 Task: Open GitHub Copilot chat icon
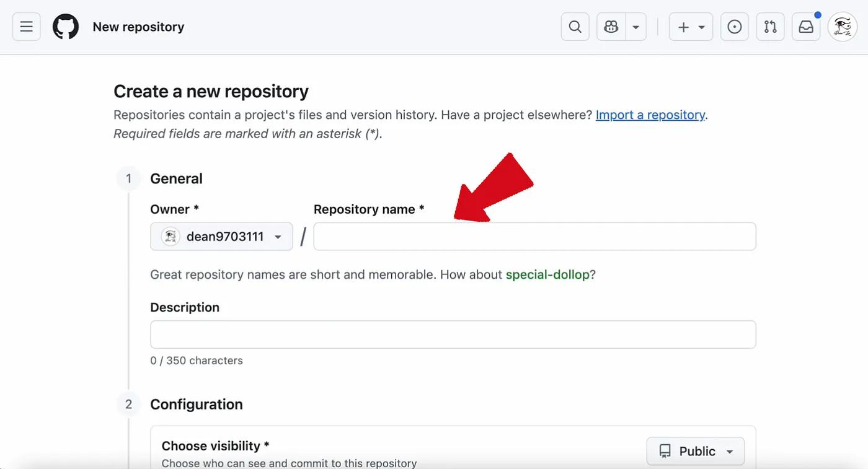pyautogui.click(x=611, y=27)
